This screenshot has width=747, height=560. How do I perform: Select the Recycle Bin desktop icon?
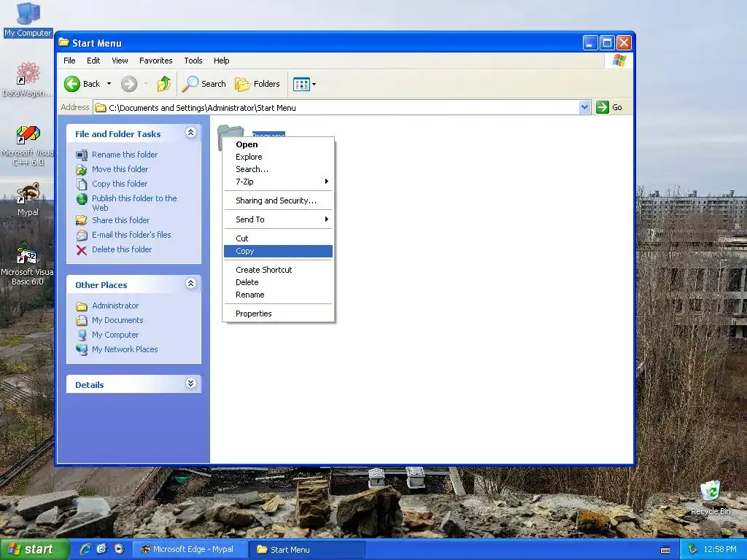pyautogui.click(x=711, y=498)
